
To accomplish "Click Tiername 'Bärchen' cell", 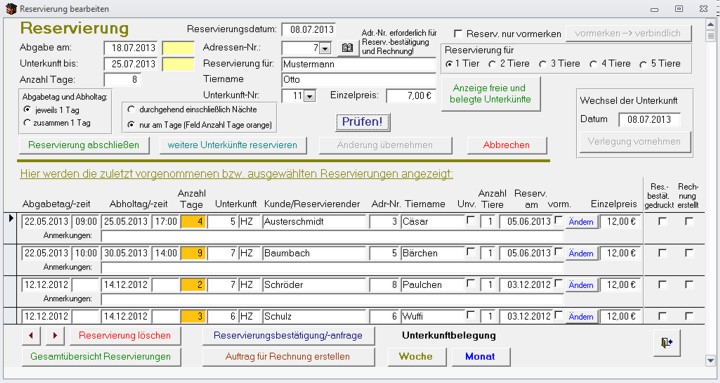I will [x=432, y=253].
